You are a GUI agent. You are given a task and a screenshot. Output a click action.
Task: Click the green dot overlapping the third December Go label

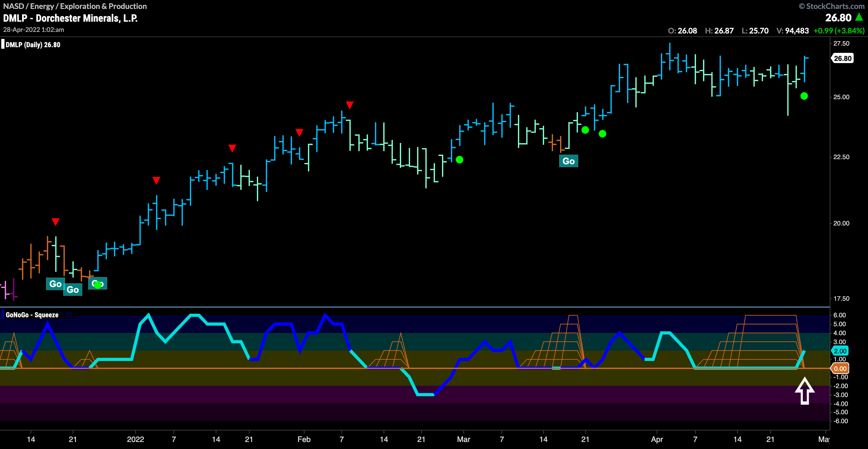tap(98, 285)
